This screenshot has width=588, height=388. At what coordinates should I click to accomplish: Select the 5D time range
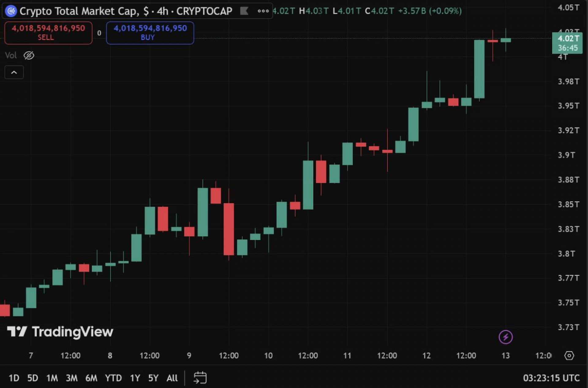(32, 378)
